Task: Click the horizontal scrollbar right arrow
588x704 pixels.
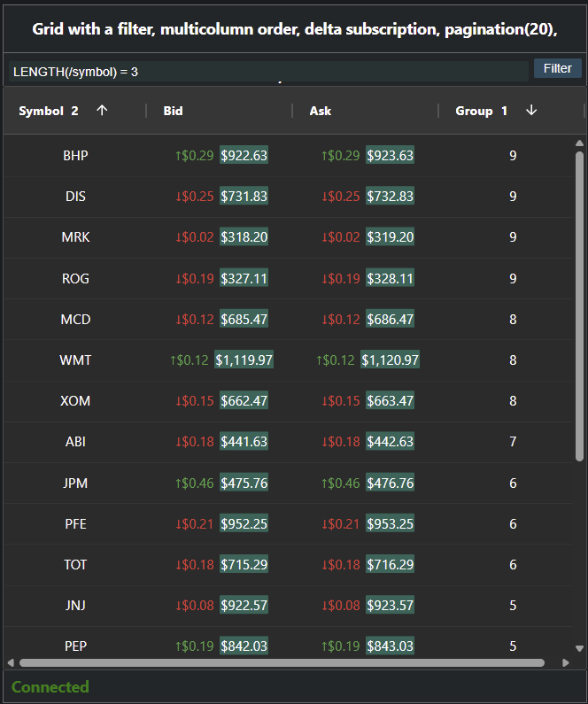Action: point(566,662)
